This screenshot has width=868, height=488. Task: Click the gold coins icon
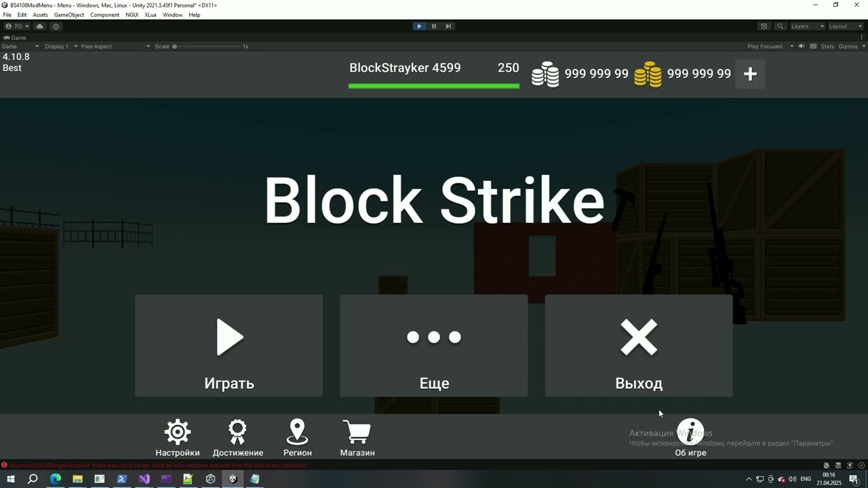click(x=648, y=74)
